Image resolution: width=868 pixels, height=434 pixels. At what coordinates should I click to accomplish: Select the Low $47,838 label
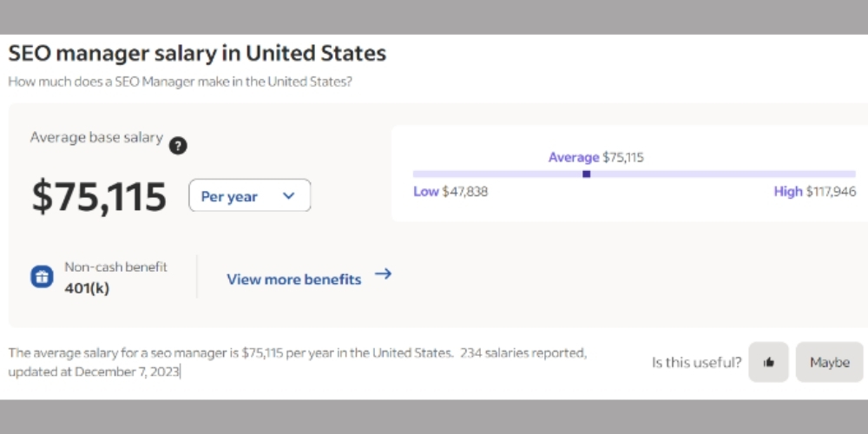[x=450, y=192]
